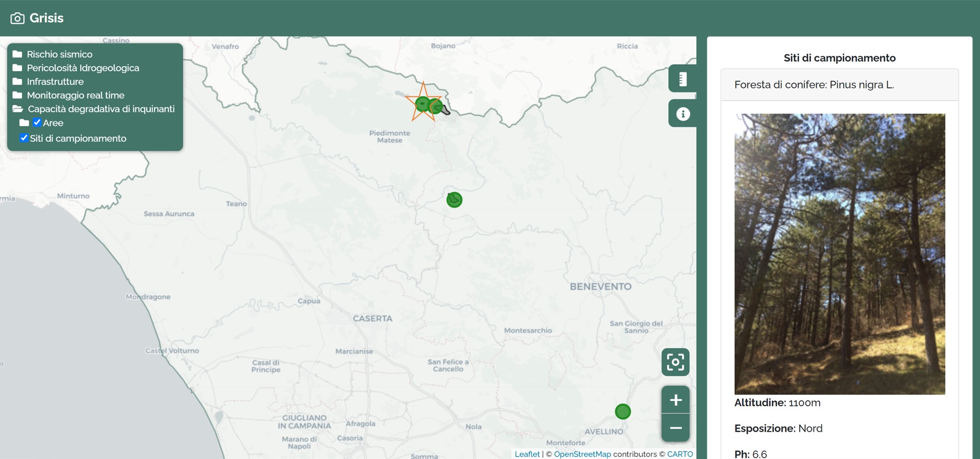Viewport: 980px width, 459px height.
Task: Click the Pinus nigra forest photo
Action: pyautogui.click(x=839, y=254)
